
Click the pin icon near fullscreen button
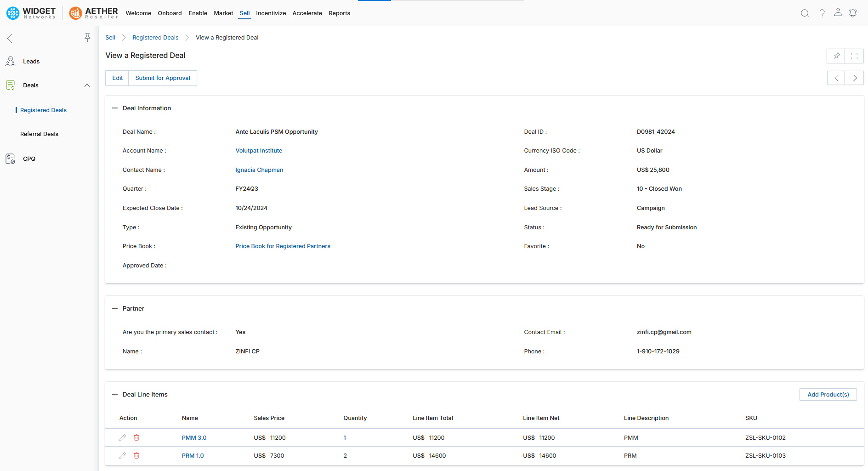836,56
